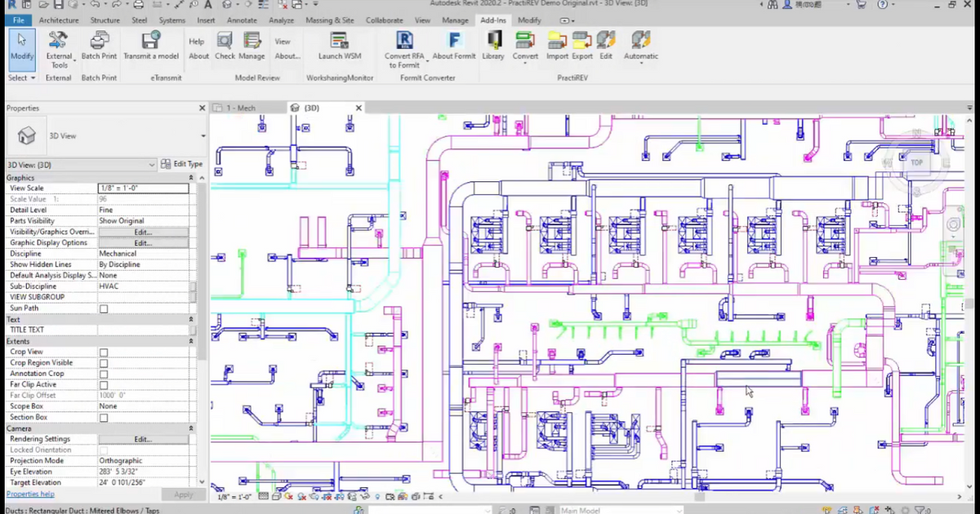Open Model Review Check
This screenshot has width=980, height=514.
225,46
